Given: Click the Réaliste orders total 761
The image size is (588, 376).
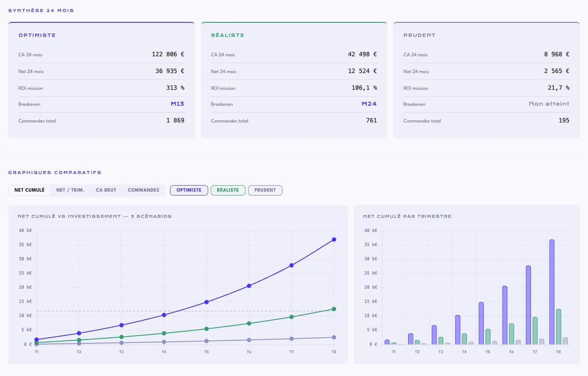Looking at the screenshot, I should [x=371, y=121].
